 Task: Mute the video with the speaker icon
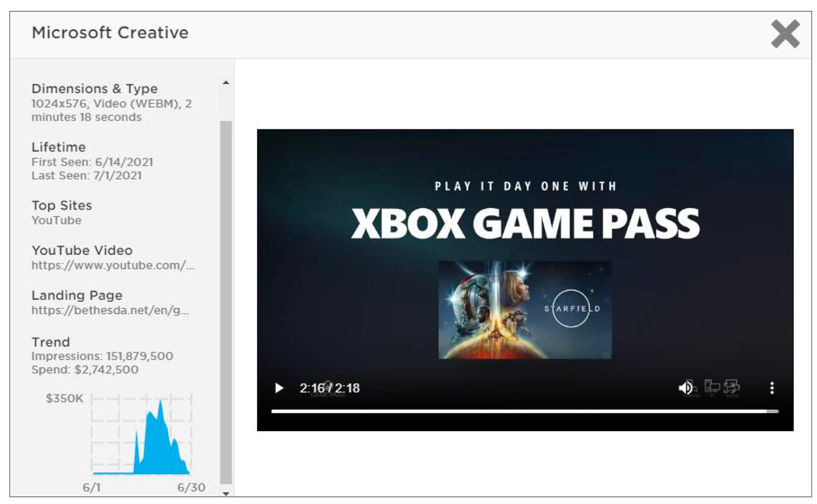pos(685,388)
